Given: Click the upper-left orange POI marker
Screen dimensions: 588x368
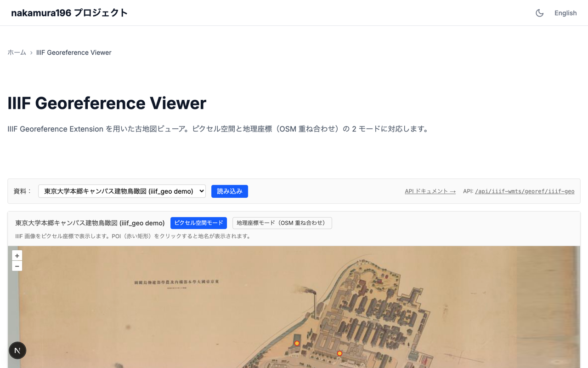Looking at the screenshot, I should point(297,343).
